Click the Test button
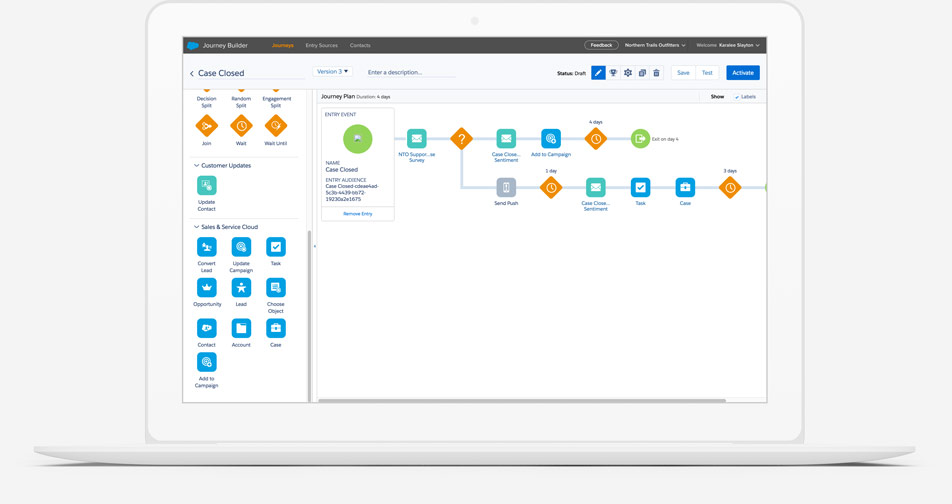 (707, 73)
